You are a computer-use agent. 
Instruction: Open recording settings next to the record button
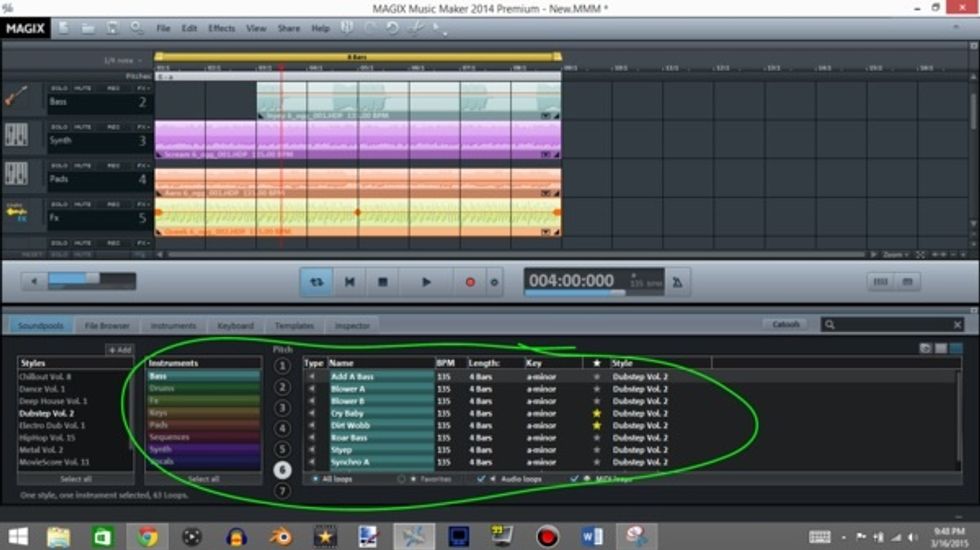coord(494,282)
